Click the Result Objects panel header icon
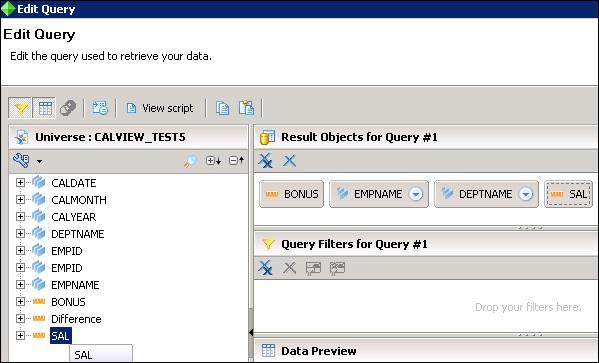The height and width of the screenshot is (363, 599). [x=267, y=137]
